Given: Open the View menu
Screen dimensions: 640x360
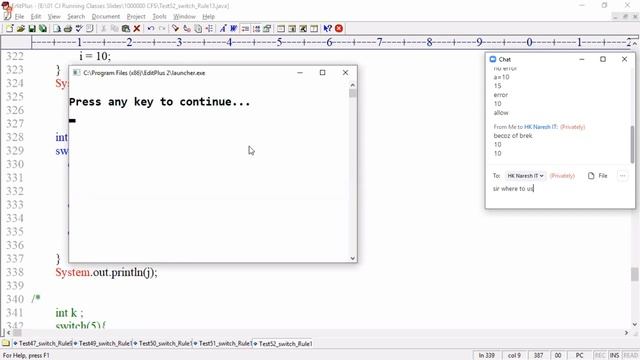Looking at the screenshot, I should click(x=54, y=17).
